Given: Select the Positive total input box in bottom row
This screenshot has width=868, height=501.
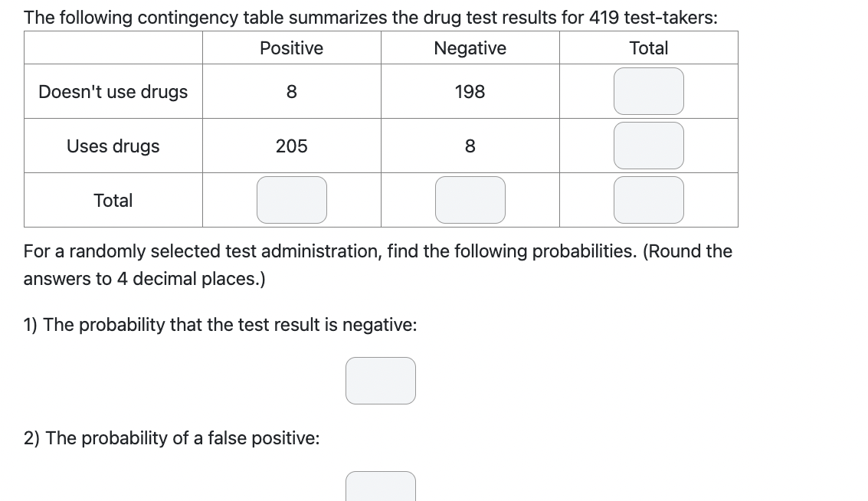Looking at the screenshot, I should click(291, 199).
